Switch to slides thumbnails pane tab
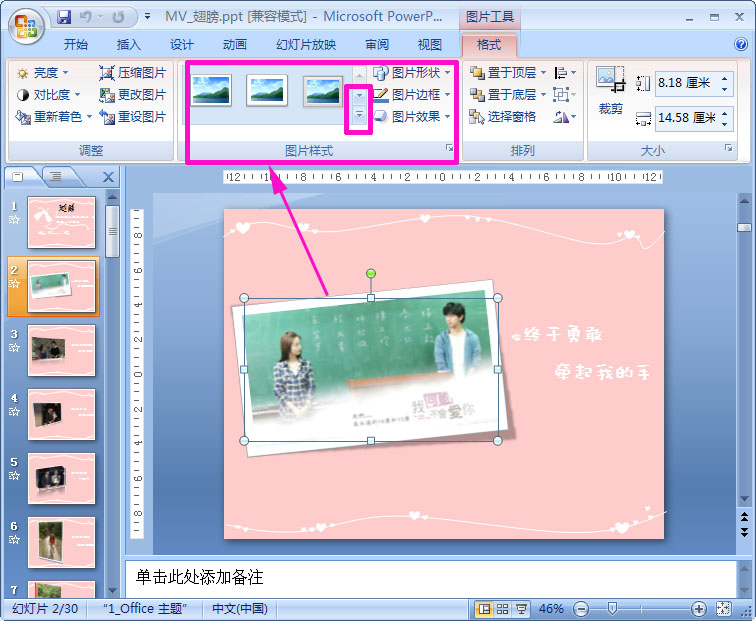This screenshot has height=621, width=756. (19, 177)
